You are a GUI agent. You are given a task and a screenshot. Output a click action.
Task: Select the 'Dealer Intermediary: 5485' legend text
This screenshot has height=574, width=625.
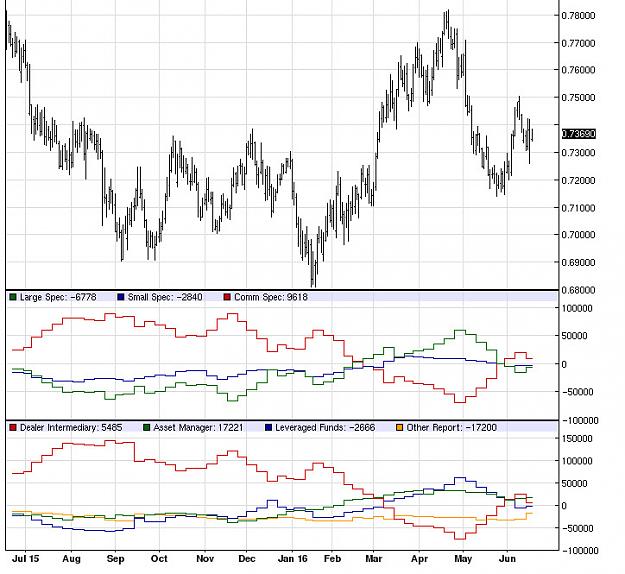coord(71,428)
